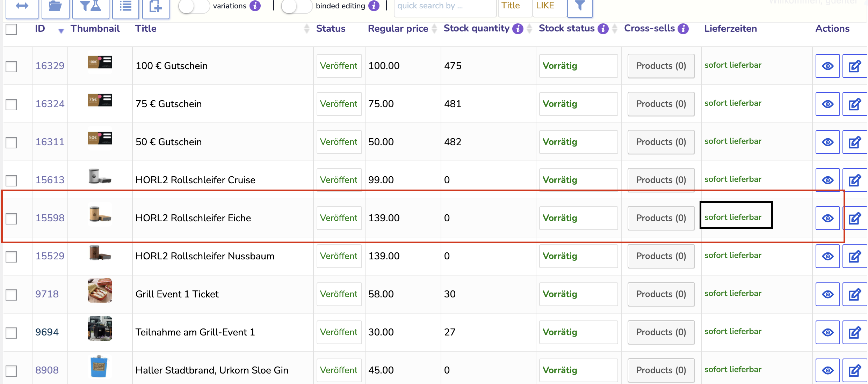Click the double-arrow expand width icon
The image size is (868, 384).
[22, 6]
